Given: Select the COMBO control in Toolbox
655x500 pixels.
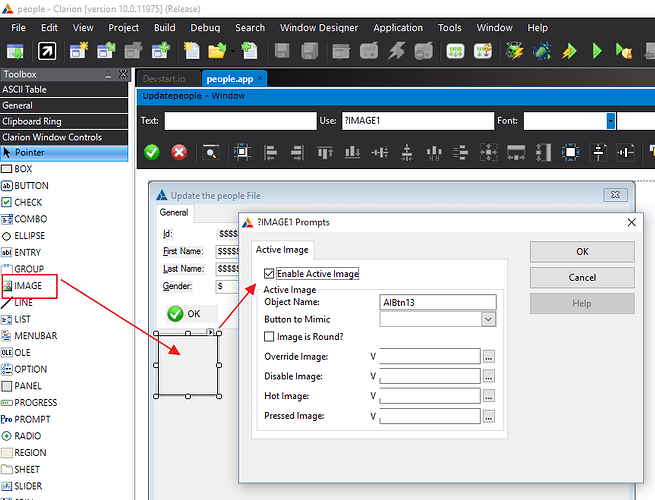Looking at the screenshot, I should pos(24,219).
